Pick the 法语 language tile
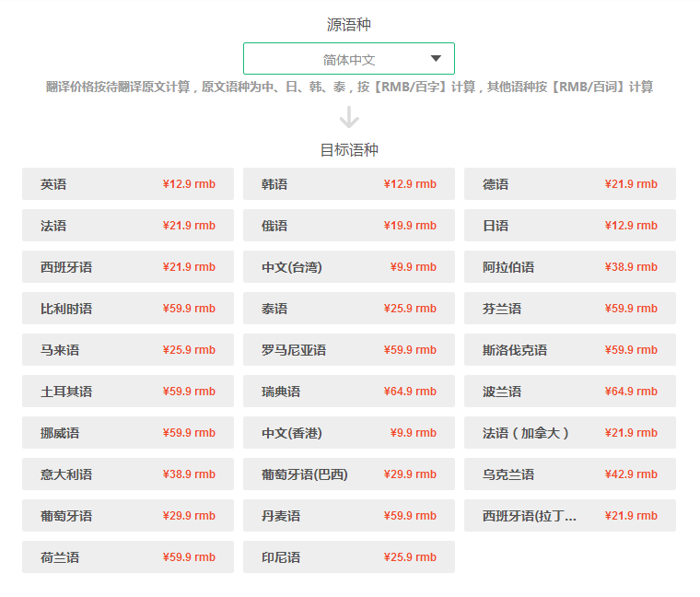The image size is (700, 597). tap(127, 226)
